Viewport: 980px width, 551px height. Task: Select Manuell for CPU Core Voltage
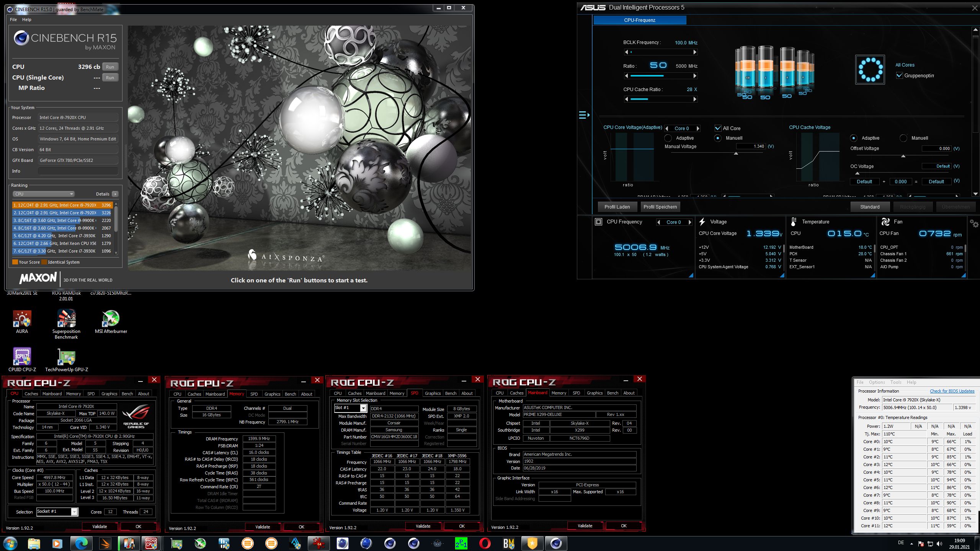point(718,138)
